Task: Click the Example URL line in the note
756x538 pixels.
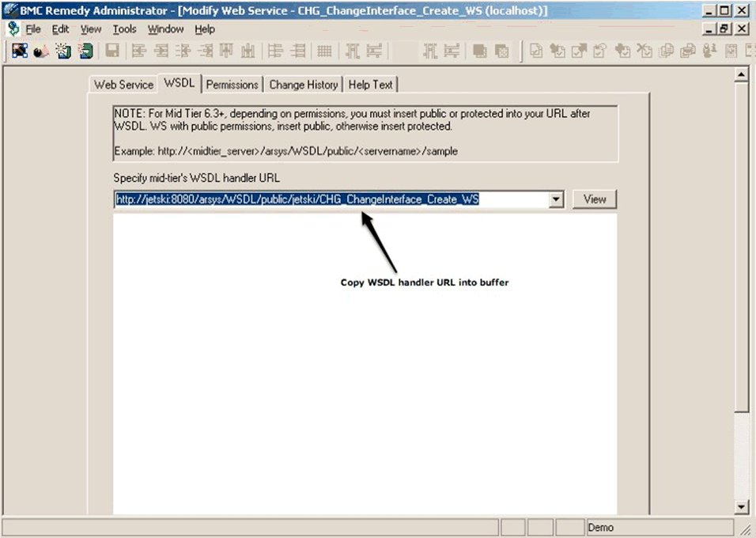Action: (x=286, y=151)
